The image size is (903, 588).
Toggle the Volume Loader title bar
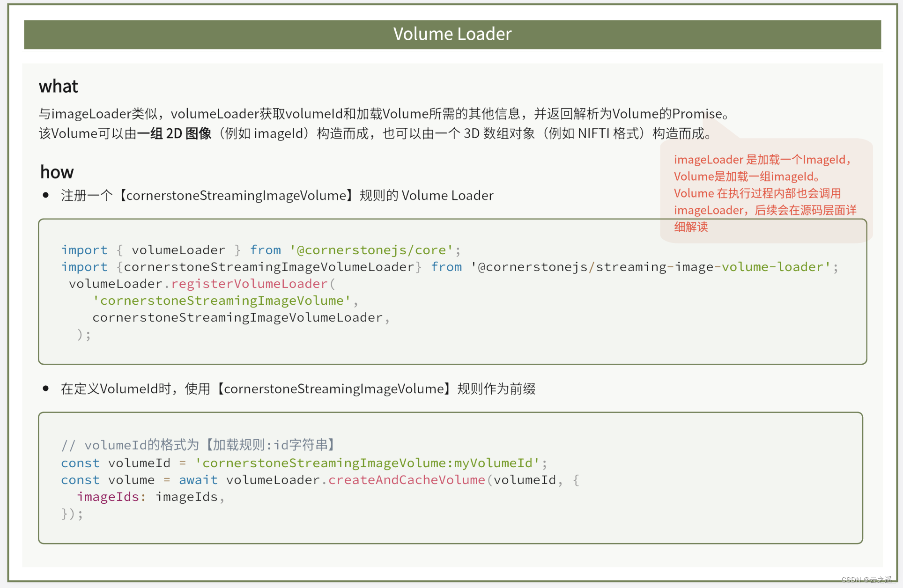(x=451, y=31)
